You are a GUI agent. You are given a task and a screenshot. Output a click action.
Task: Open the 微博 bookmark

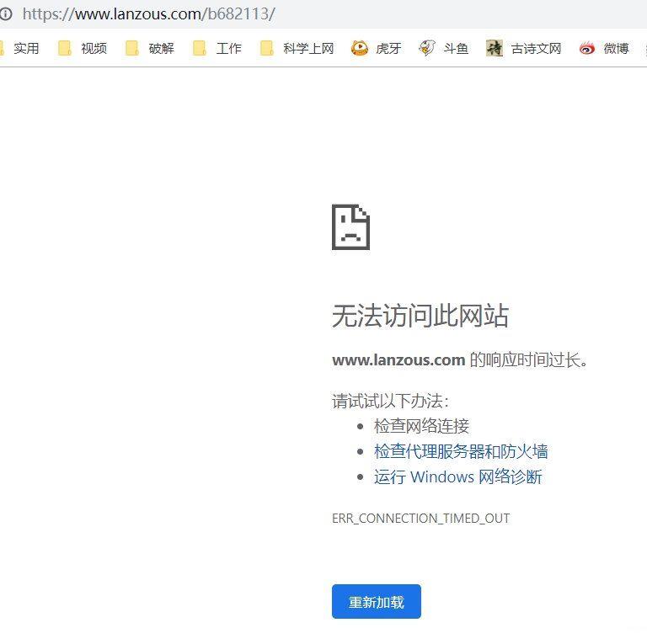click(605, 48)
